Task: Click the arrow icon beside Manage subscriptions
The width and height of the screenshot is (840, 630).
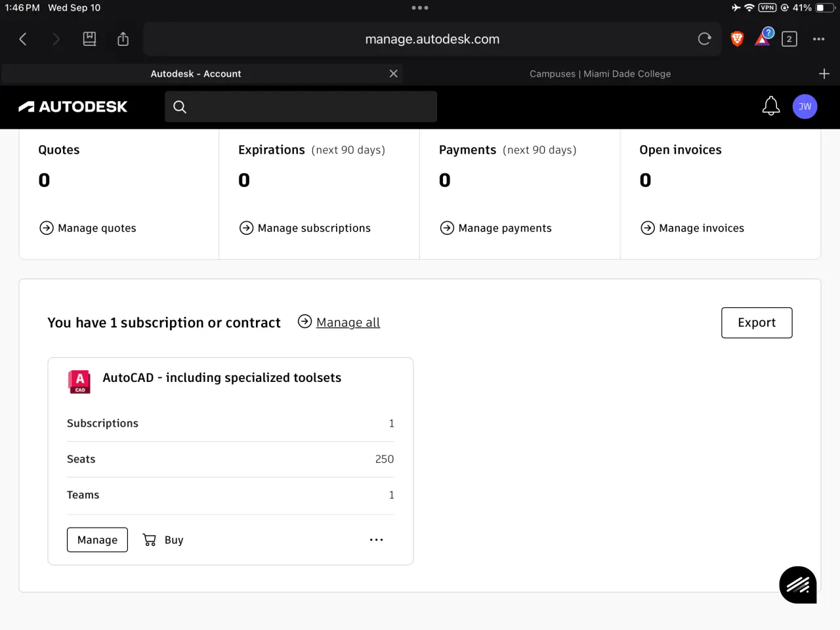Action: click(x=246, y=228)
